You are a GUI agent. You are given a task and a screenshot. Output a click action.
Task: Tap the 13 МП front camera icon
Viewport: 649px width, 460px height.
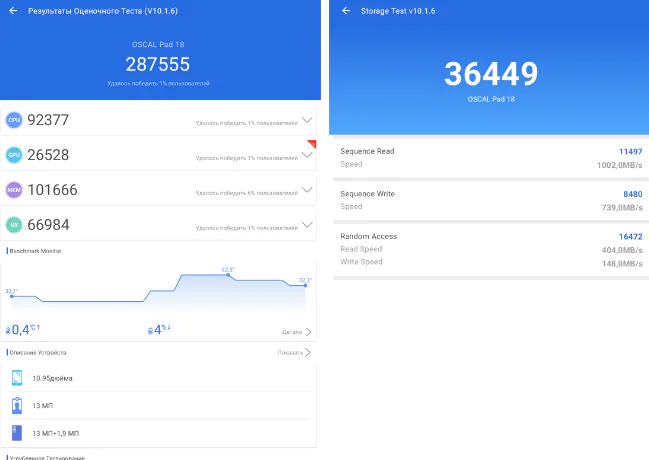pos(17,406)
